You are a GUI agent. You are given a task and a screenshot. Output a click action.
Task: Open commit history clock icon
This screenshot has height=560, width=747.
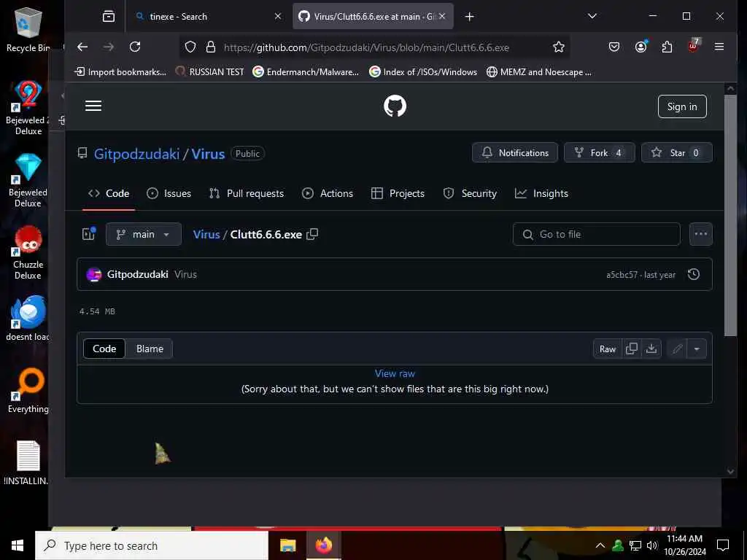click(x=694, y=274)
